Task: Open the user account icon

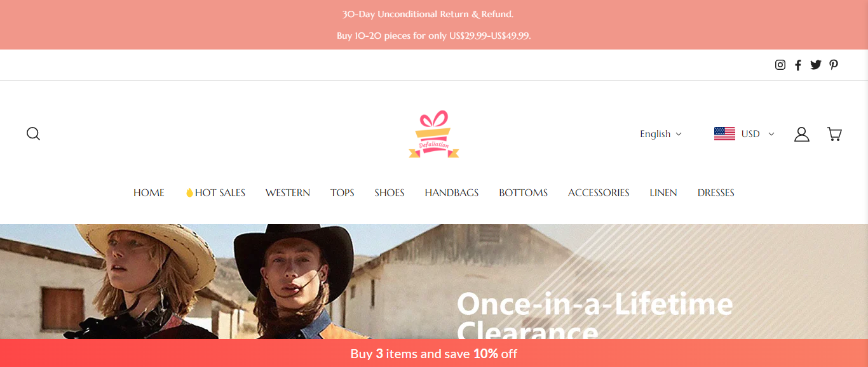Action: pos(802,134)
